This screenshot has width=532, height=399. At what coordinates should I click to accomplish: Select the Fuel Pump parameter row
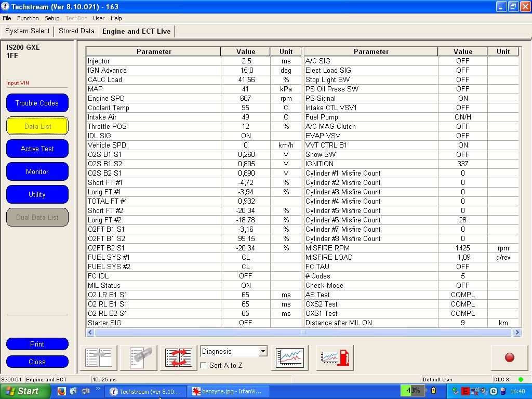[x=411, y=117]
